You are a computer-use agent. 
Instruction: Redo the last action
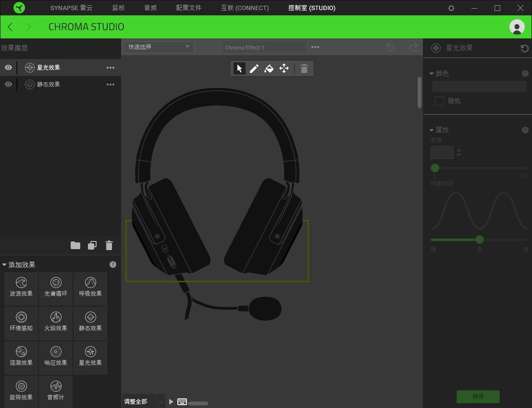click(x=414, y=47)
